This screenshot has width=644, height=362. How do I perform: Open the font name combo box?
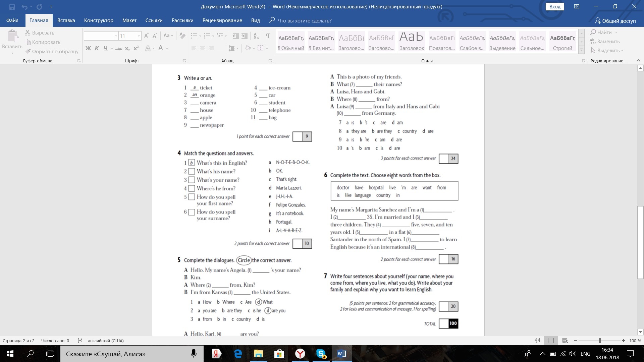[101, 36]
